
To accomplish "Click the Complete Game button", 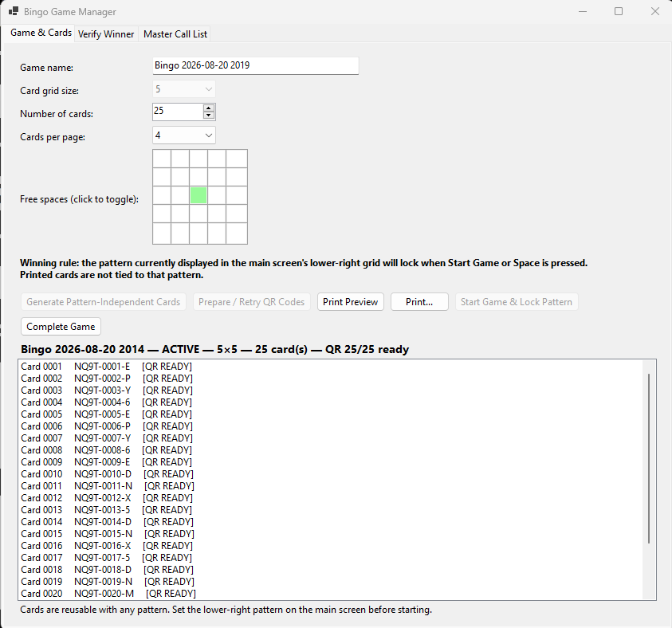I will [x=61, y=327].
